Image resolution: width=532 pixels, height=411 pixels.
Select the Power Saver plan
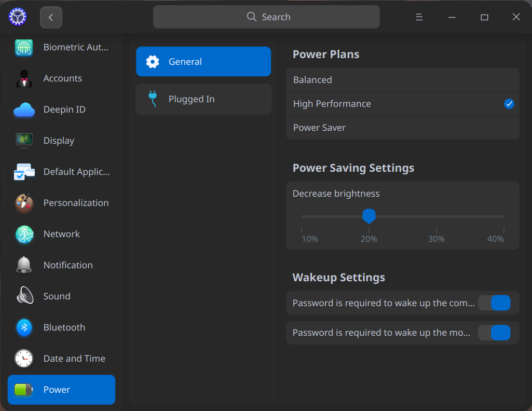coord(403,128)
